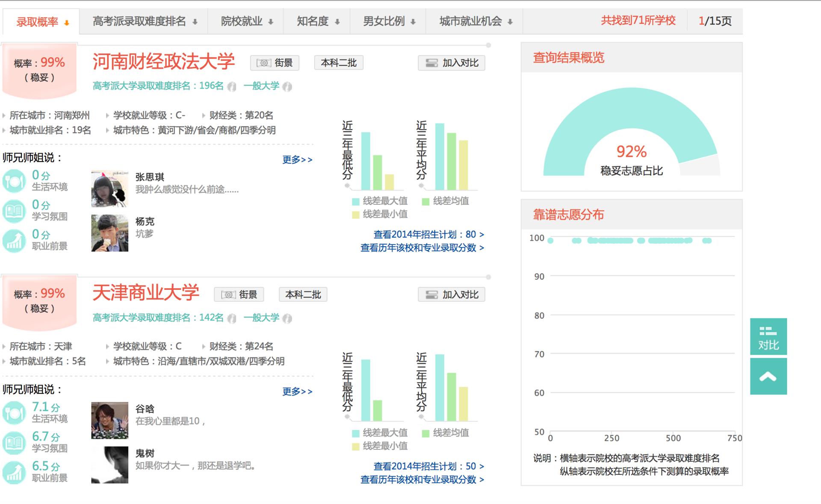Sort by 院校就业 arrow tab
This screenshot has width=821, height=504.
[246, 21]
